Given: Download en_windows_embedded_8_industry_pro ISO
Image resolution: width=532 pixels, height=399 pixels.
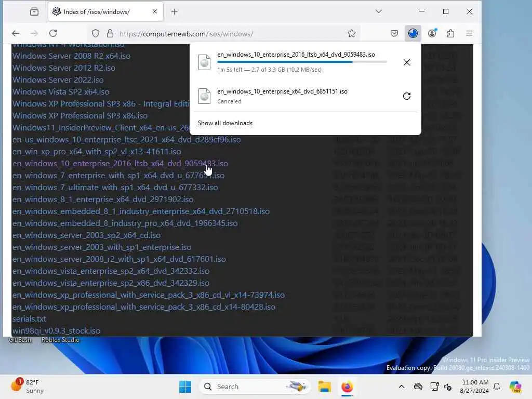Looking at the screenshot, I should 125,223.
